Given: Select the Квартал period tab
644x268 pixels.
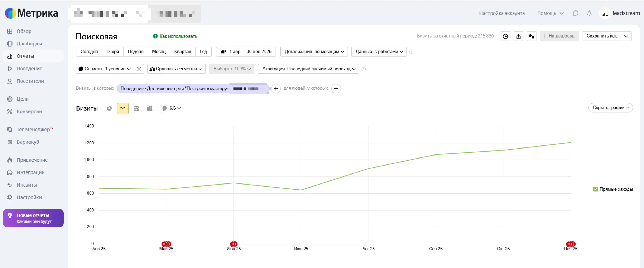Looking at the screenshot, I should tap(182, 52).
